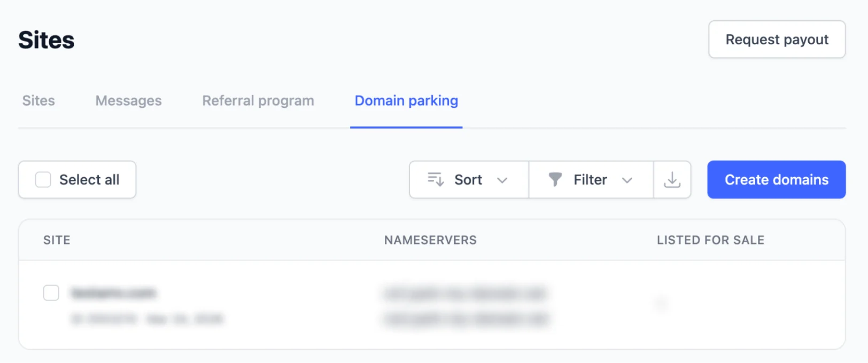Go to the Referral program tab
This screenshot has width=868, height=363.
(258, 101)
